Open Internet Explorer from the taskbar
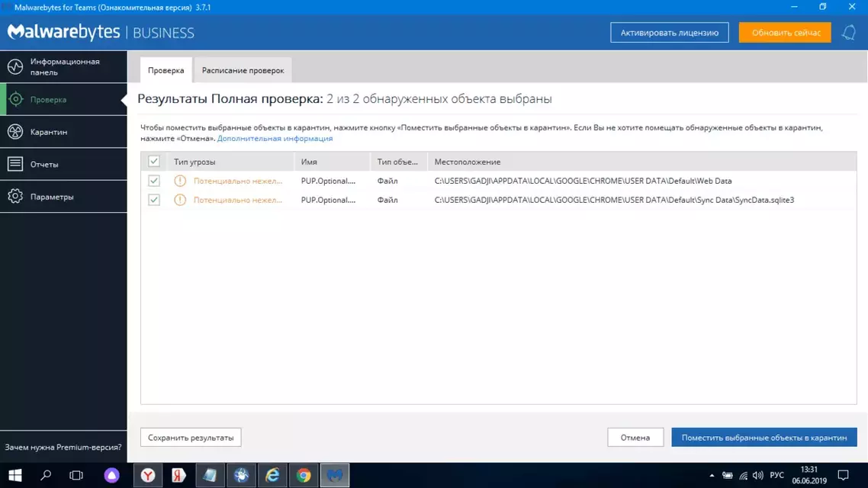 (x=272, y=475)
